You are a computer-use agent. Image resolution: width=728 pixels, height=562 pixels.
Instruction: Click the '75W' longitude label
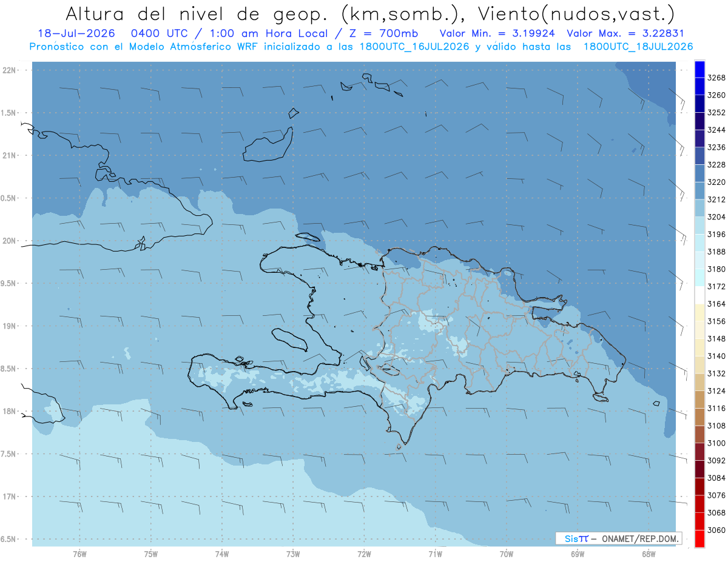tap(151, 554)
